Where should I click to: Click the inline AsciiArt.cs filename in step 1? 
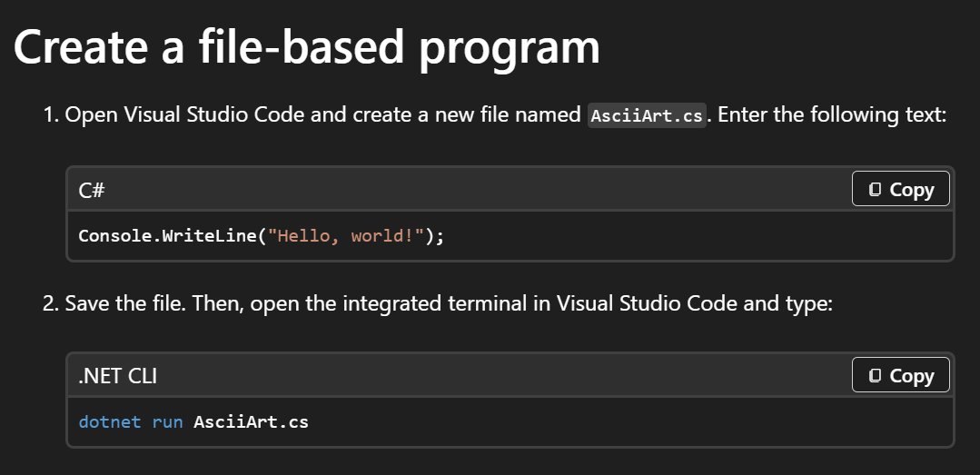[647, 115]
